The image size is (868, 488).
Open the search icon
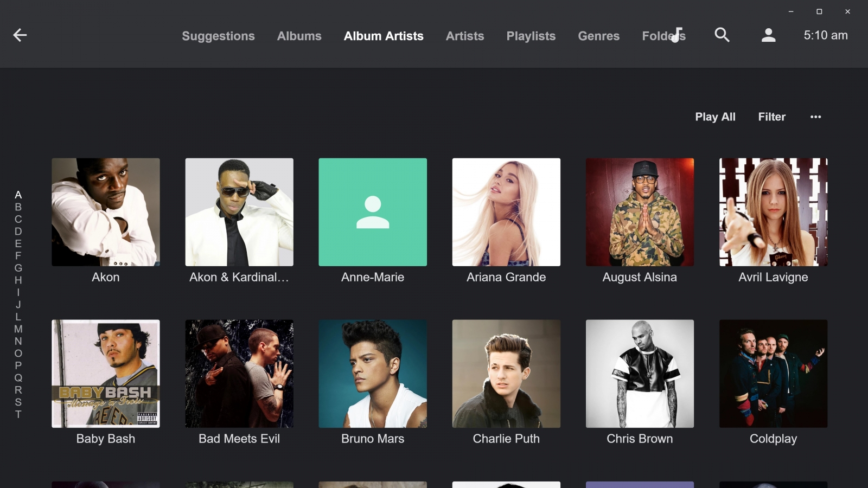click(722, 35)
